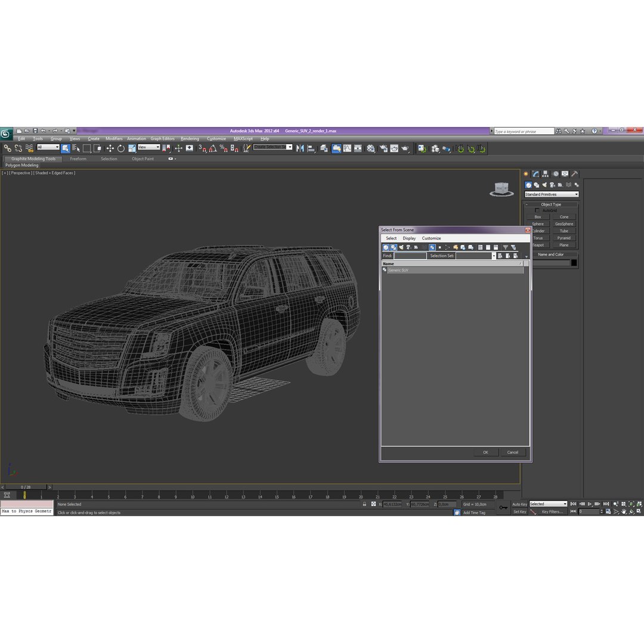
Task: Open the key filter Selected dropdown
Action: click(548, 504)
